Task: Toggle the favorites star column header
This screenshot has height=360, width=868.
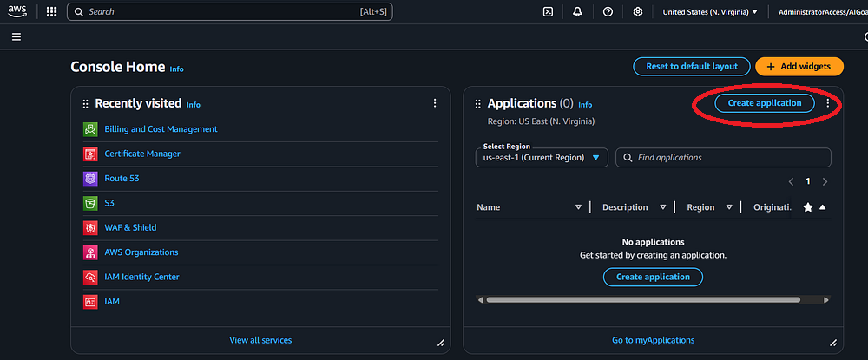Action: click(x=808, y=207)
